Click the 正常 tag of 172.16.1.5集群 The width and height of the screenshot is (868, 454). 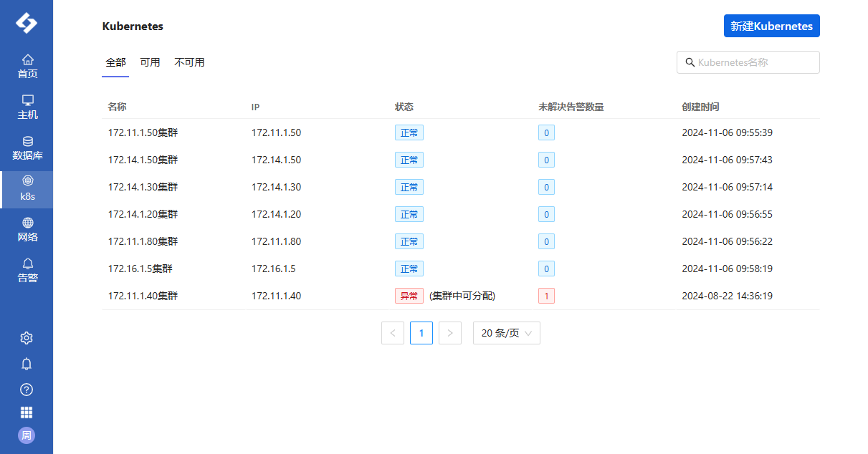pyautogui.click(x=409, y=269)
